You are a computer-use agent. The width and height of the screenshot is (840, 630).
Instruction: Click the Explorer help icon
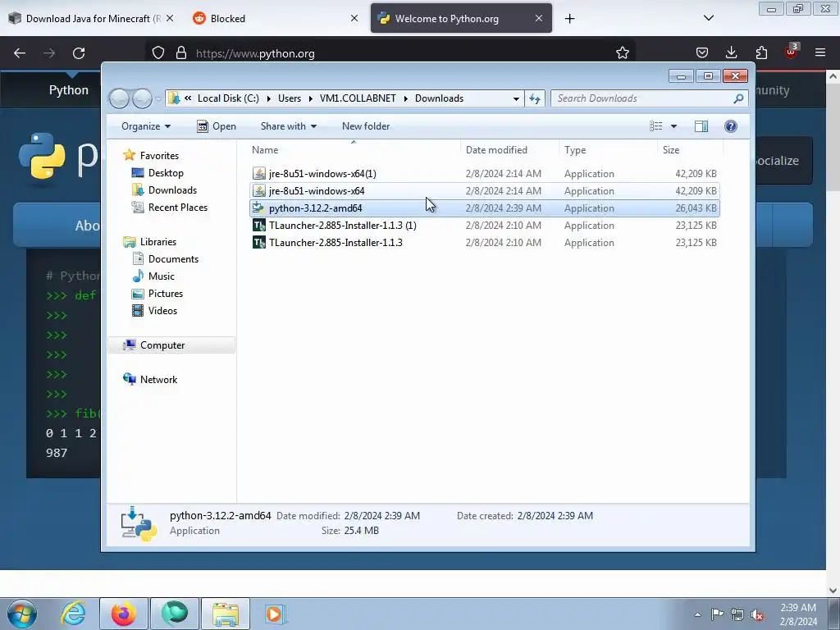click(x=731, y=126)
